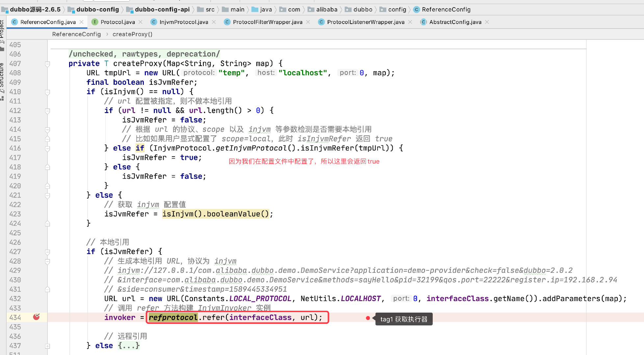Collapse the url null check fold at line 412
The image size is (644, 355).
pyautogui.click(x=47, y=111)
